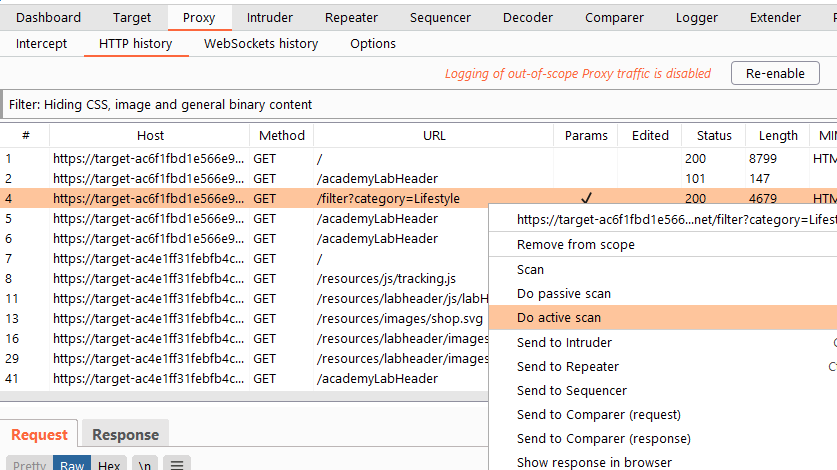Switch to the Extender tab
This screenshot has height=470, width=837.
pos(775,18)
